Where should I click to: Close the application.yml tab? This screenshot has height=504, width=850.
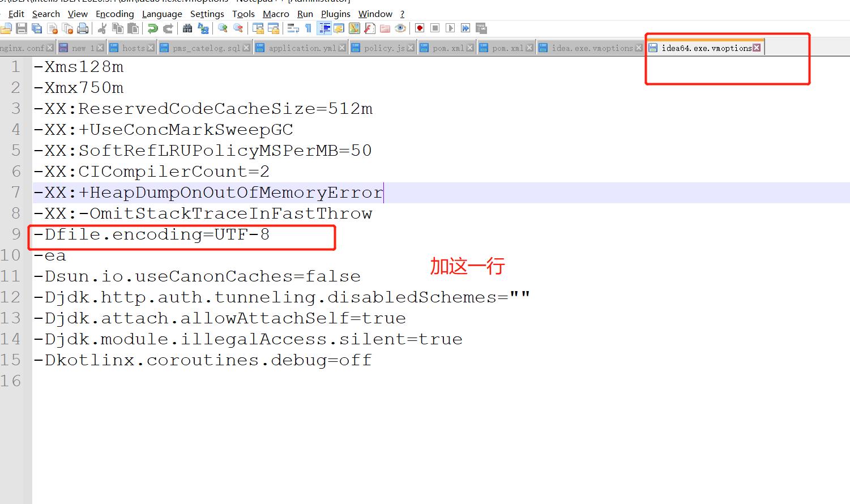click(342, 48)
